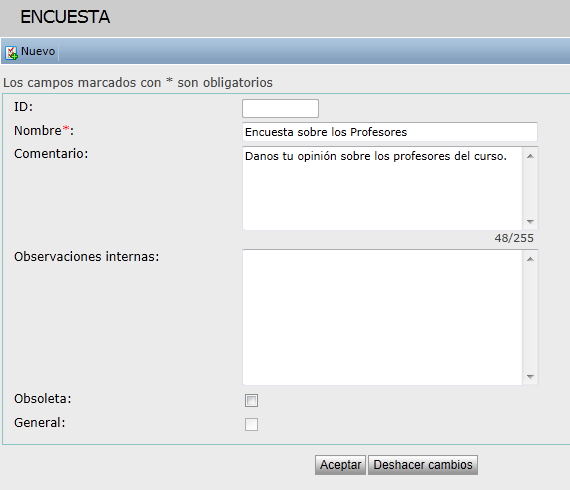Screen dimensions: 570x490
Task: Toggle the Obsoleta checkbox
Action: 251,401
